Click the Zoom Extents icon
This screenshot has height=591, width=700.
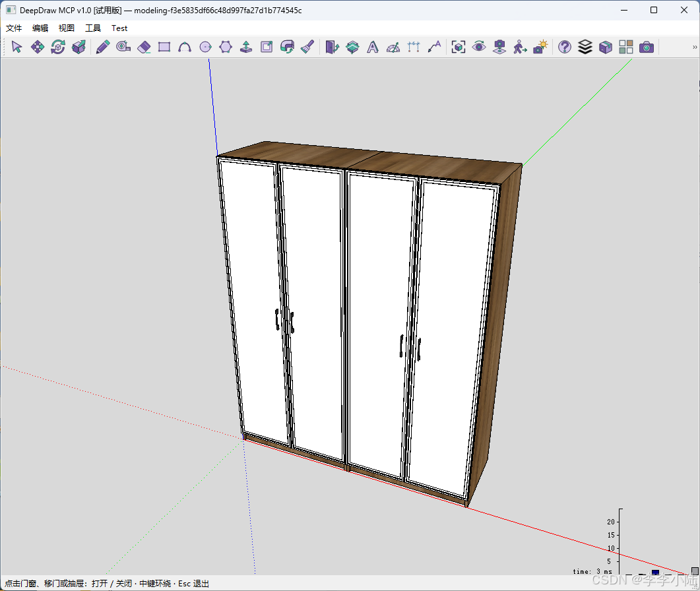(x=459, y=47)
